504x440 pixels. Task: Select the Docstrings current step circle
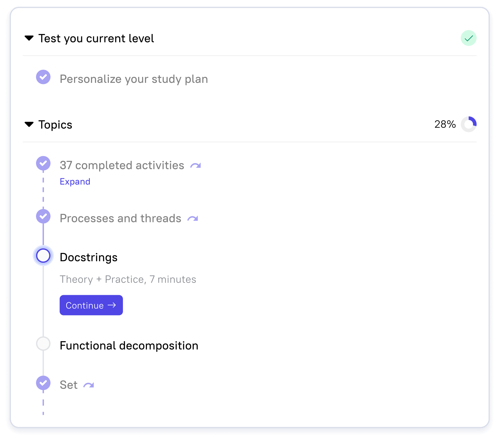pos(43,255)
